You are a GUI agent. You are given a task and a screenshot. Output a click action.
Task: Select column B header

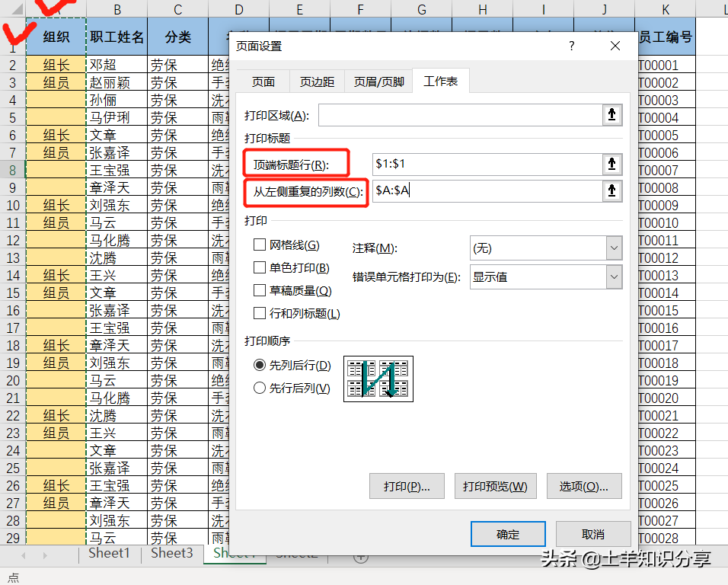(x=117, y=9)
